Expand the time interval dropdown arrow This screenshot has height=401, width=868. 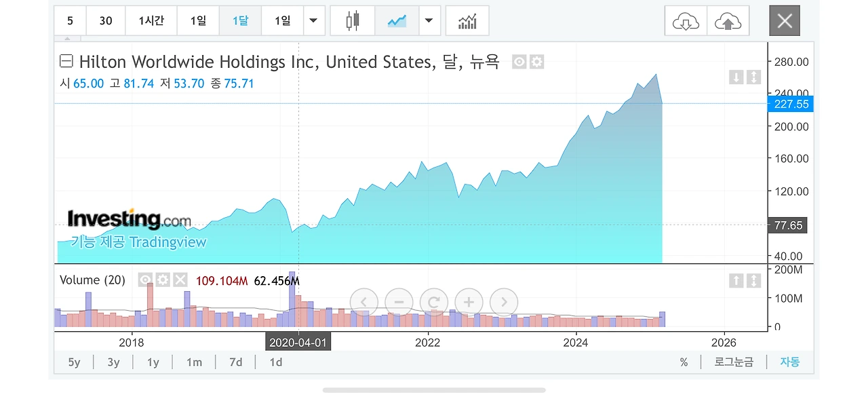click(x=313, y=21)
